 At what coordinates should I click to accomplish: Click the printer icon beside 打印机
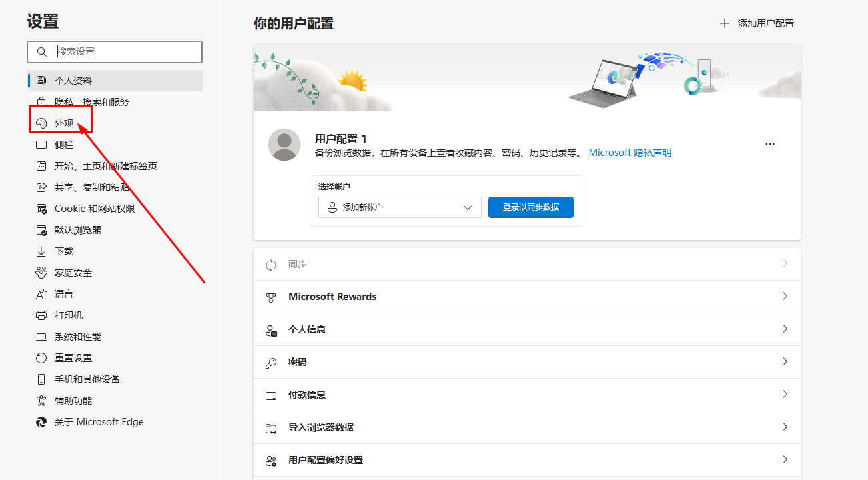[x=41, y=315]
